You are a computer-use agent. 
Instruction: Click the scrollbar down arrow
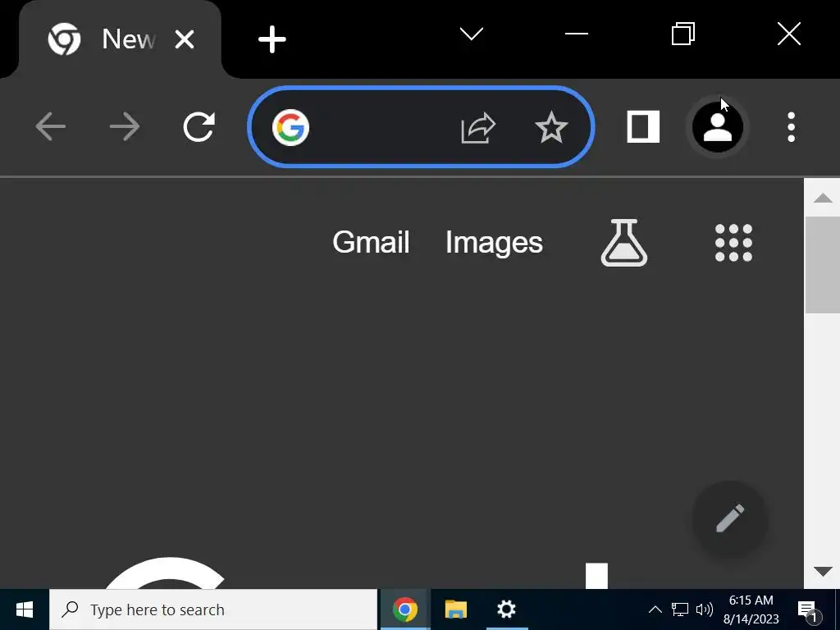click(x=822, y=571)
